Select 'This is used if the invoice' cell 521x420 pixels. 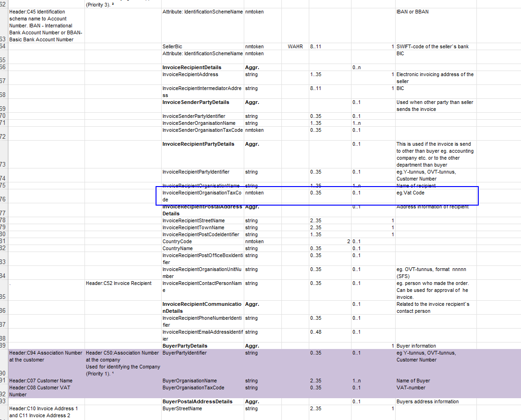[x=436, y=155]
